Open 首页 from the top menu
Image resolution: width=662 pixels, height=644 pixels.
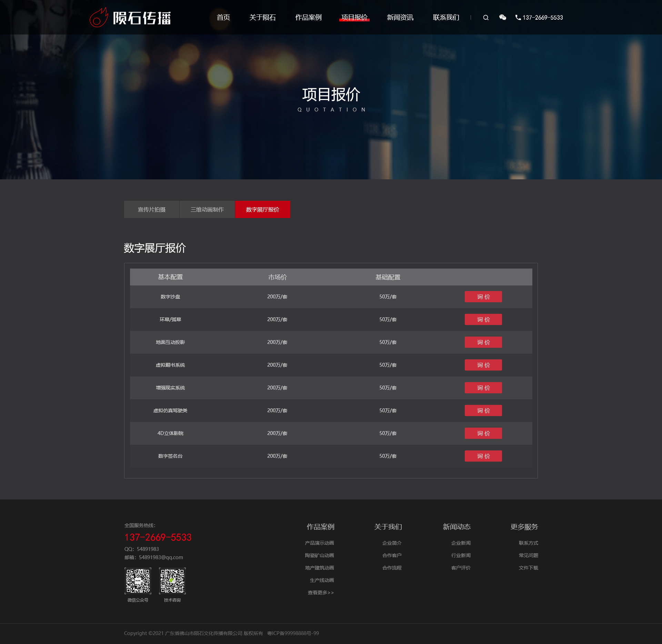223,18
